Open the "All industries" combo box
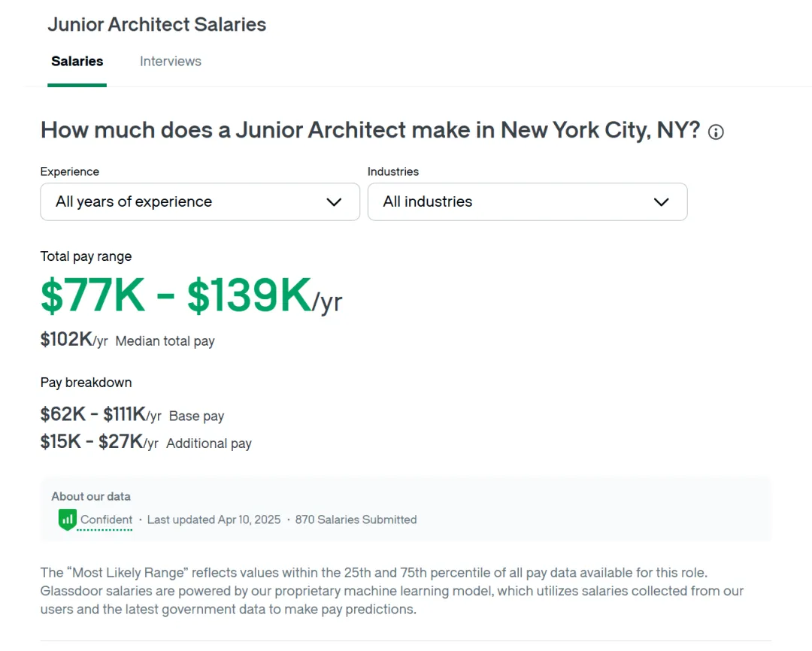 [527, 201]
